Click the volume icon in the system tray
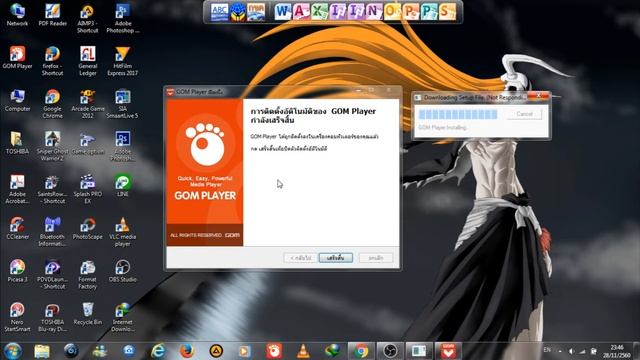The width and height of the screenshot is (640, 360). (571, 351)
